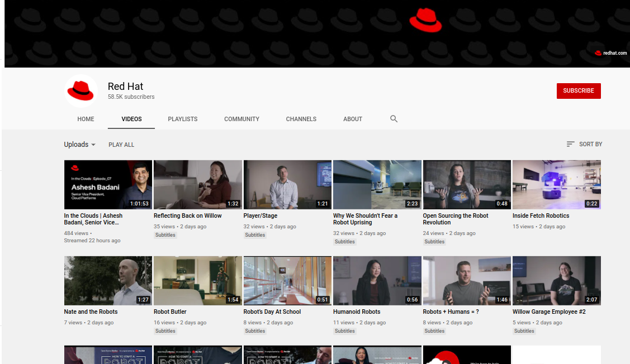Click the Nate and the Robots title
The image size is (630, 364).
(91, 312)
